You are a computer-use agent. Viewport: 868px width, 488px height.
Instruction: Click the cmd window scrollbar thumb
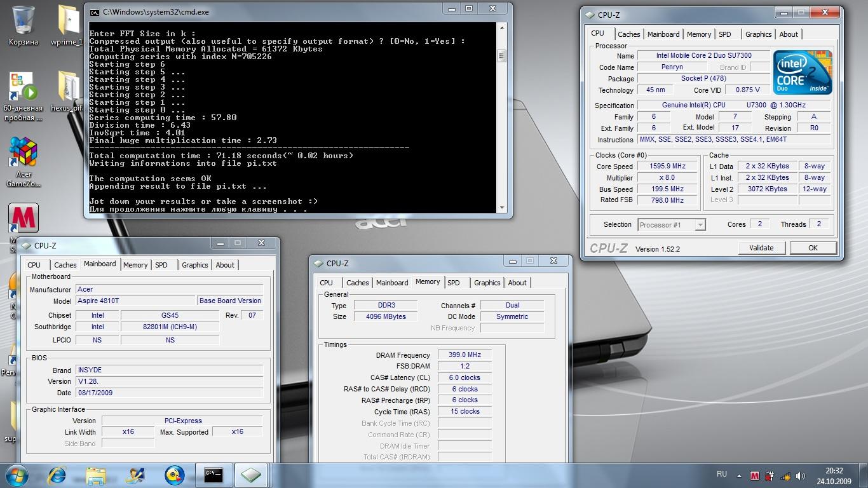[501, 56]
